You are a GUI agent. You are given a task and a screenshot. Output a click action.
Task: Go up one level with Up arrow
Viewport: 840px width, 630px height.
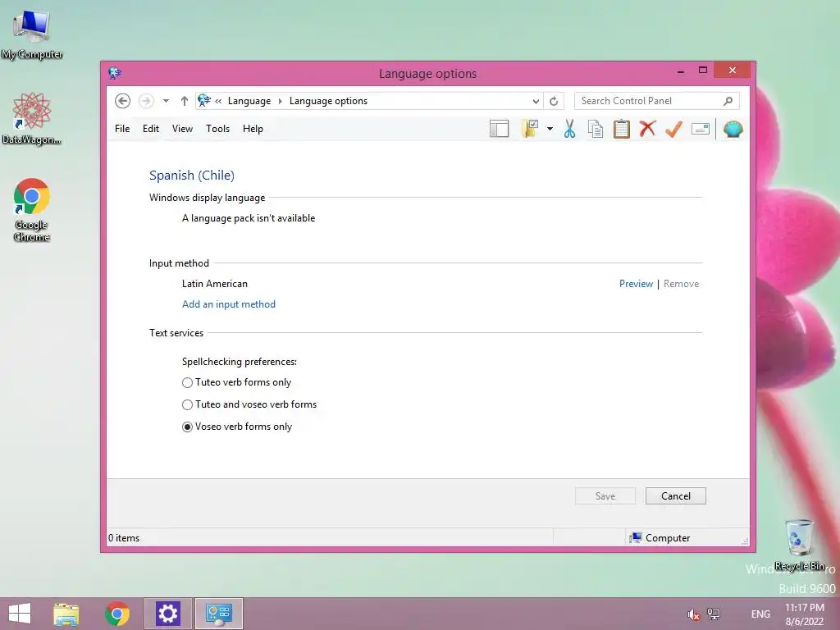coord(185,101)
